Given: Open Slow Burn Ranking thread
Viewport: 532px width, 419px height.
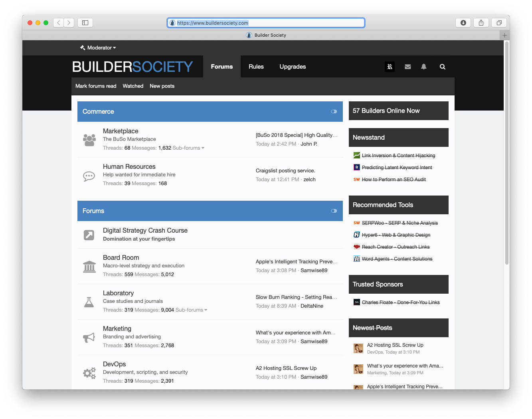Looking at the screenshot, I should (297, 297).
